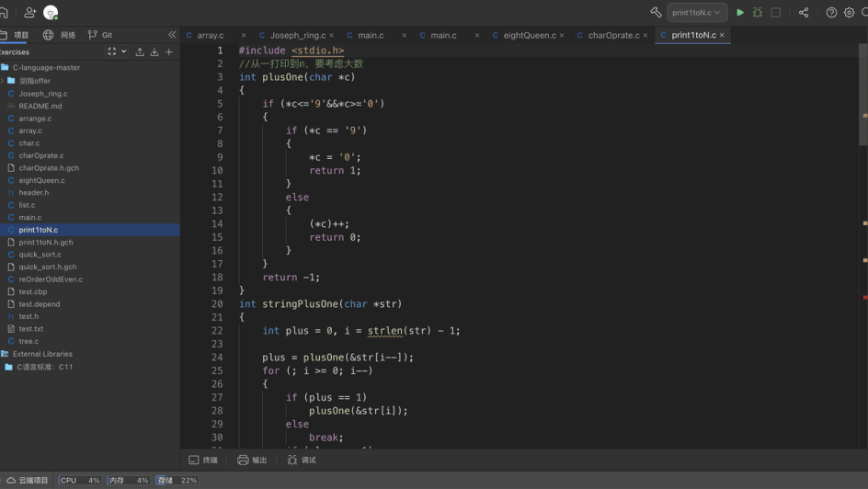
Task: Open the 终端 terminal panel
Action: 203,460
